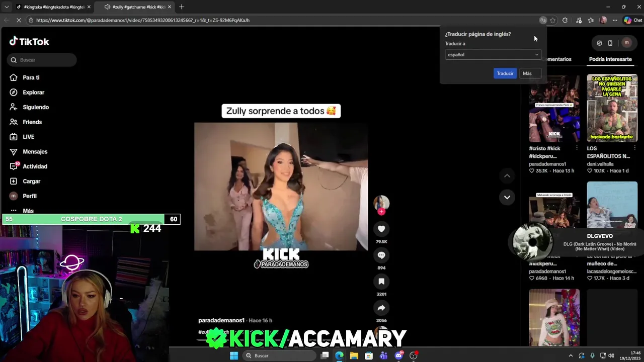Image resolution: width=644 pixels, height=362 pixels.
Task: Focus the TikTok Buscar search field
Action: 42,60
